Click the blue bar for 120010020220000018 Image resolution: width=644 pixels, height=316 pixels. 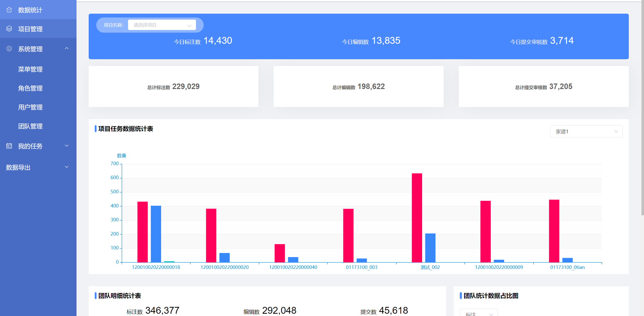click(156, 234)
